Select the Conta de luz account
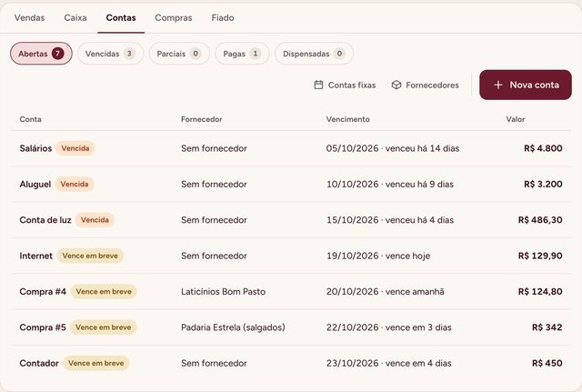Screen dimensions: 582x392 tap(291, 220)
